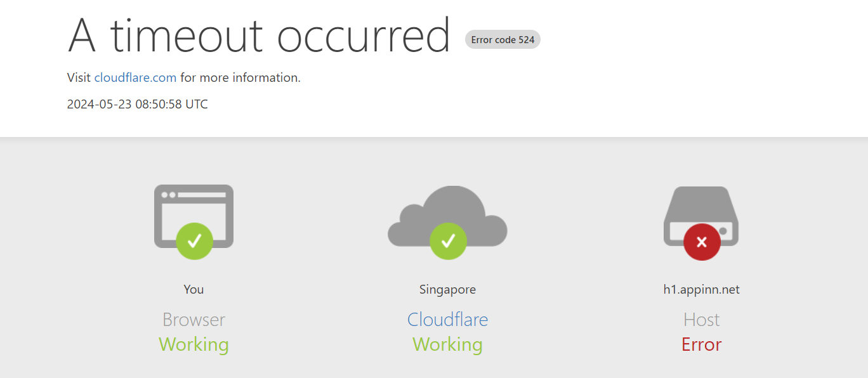This screenshot has height=378, width=868.
Task: Click the gray "Browser" heading
Action: click(194, 320)
